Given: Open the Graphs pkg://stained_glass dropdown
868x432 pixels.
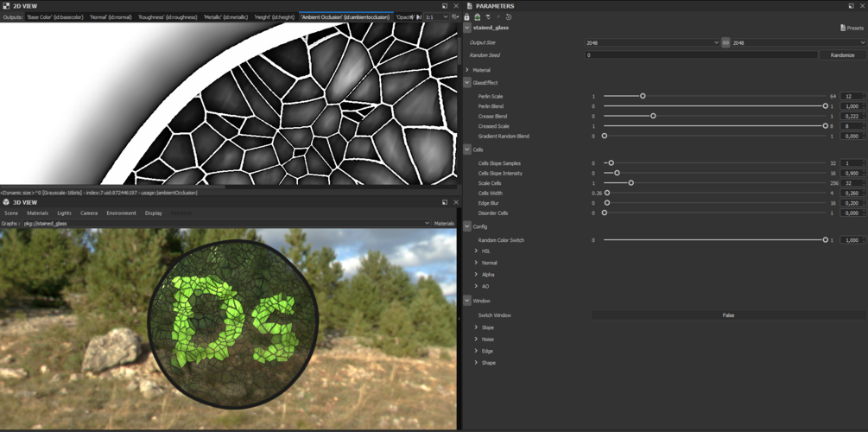Looking at the screenshot, I should (226, 223).
